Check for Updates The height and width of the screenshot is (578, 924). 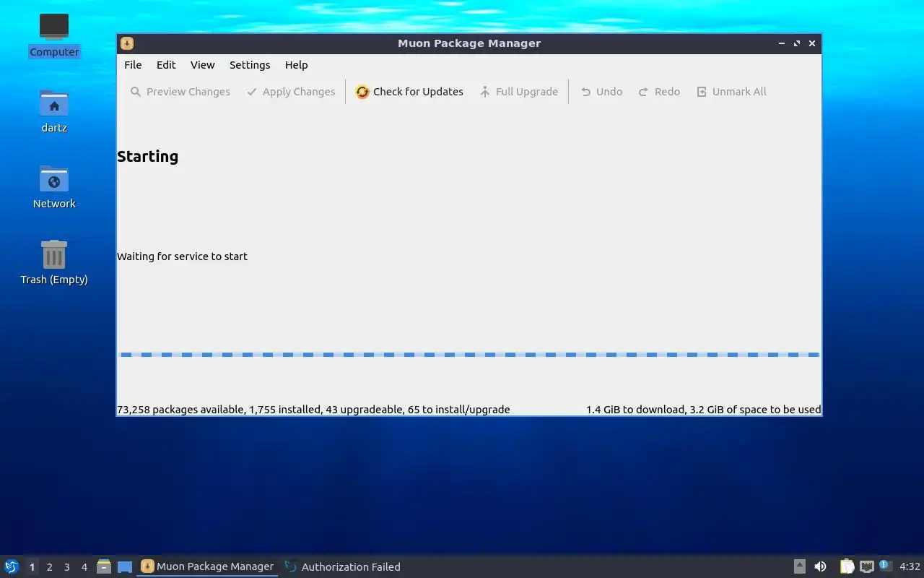(409, 92)
